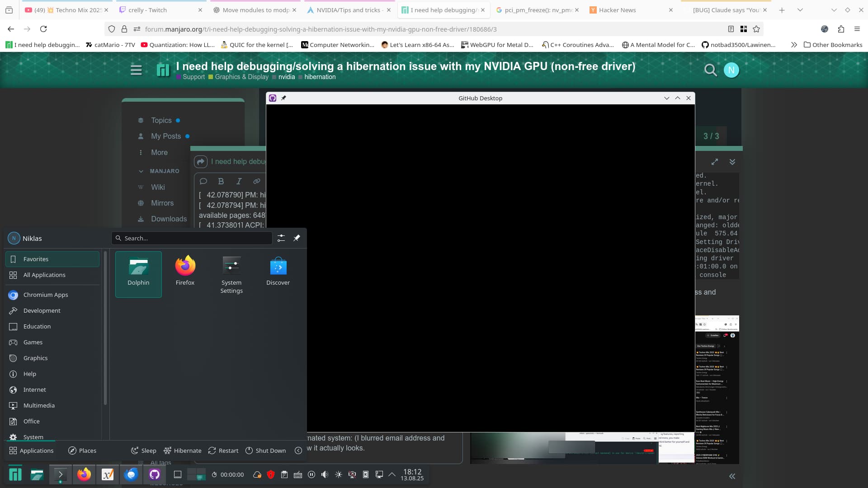Expand more power options arrow
868x488 pixels.
(298, 450)
